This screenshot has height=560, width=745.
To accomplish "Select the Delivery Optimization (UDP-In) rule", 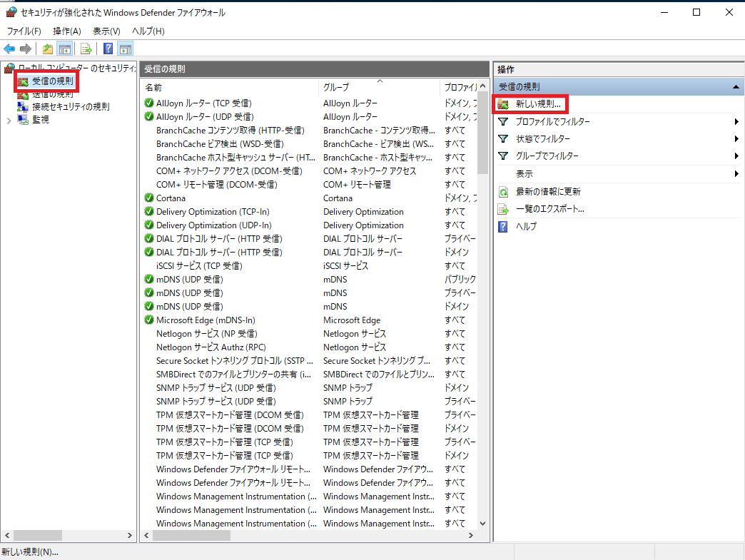I will [x=214, y=225].
